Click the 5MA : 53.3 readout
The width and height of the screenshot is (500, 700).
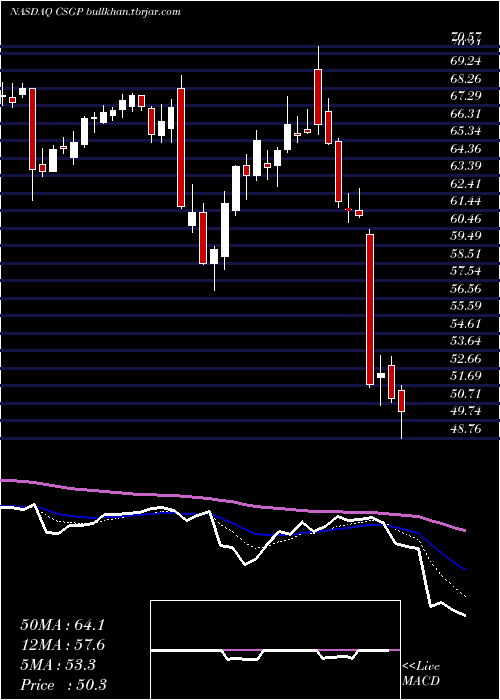58,665
